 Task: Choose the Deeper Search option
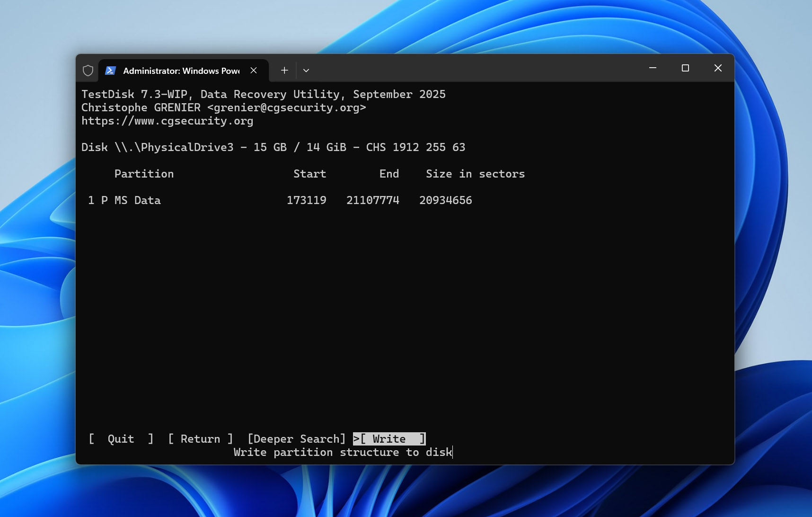pyautogui.click(x=297, y=439)
